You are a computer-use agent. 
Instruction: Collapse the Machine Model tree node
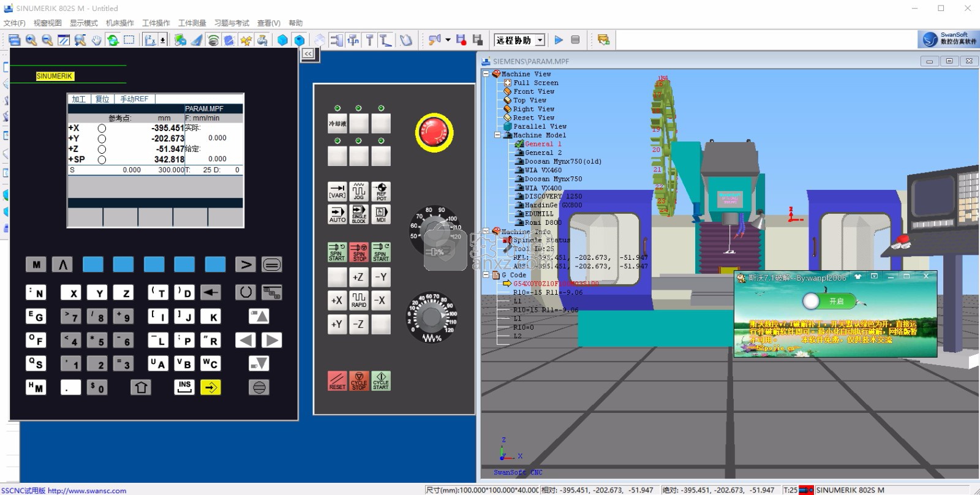click(498, 135)
